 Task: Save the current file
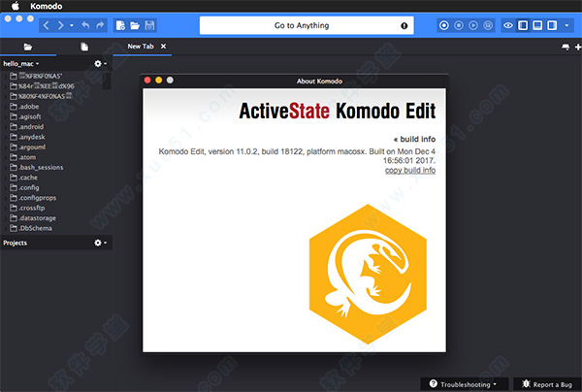(x=149, y=25)
